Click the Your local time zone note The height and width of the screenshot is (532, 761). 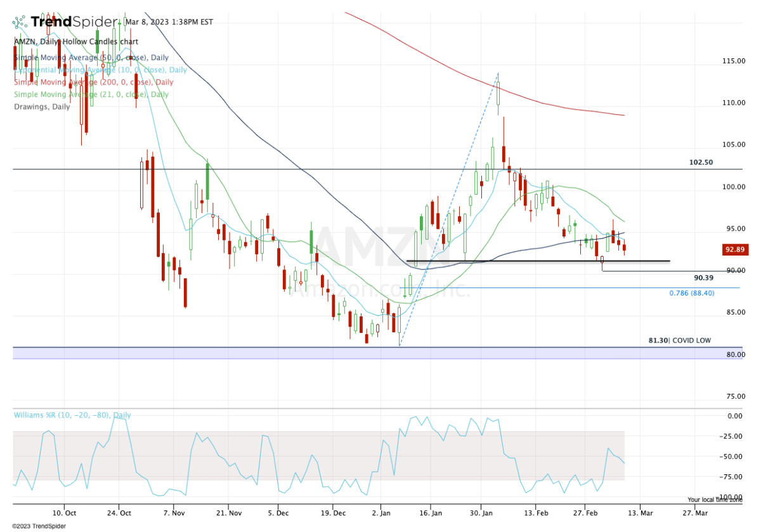pyautogui.click(x=715, y=500)
